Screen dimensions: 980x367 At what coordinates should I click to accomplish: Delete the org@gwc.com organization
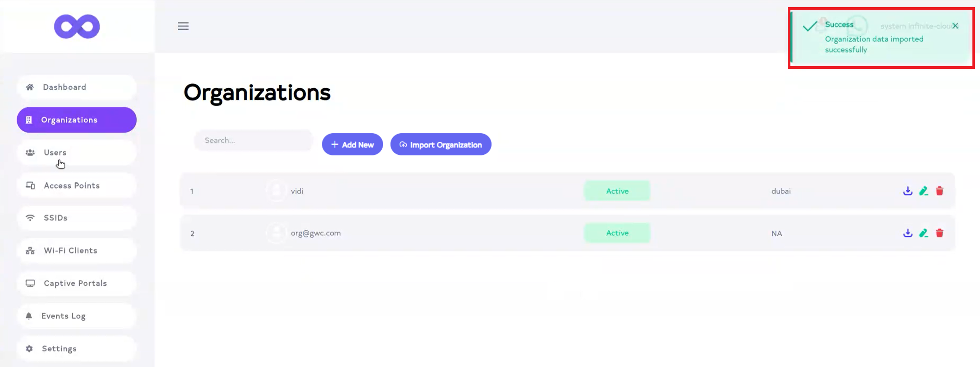click(940, 233)
